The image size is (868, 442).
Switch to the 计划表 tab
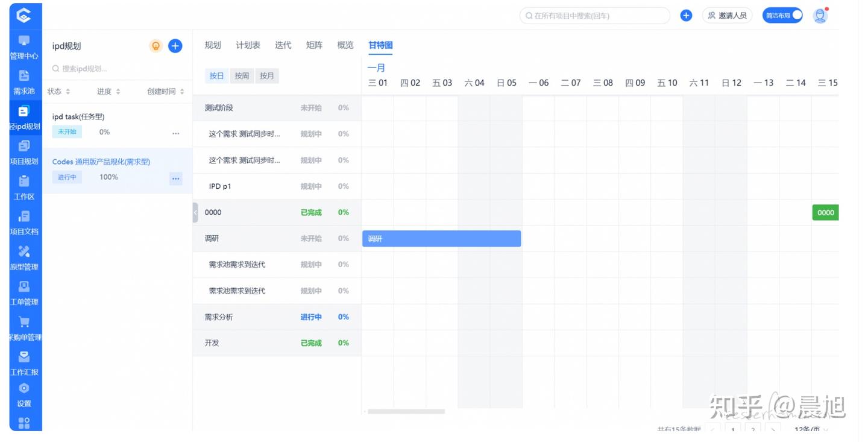coord(248,45)
